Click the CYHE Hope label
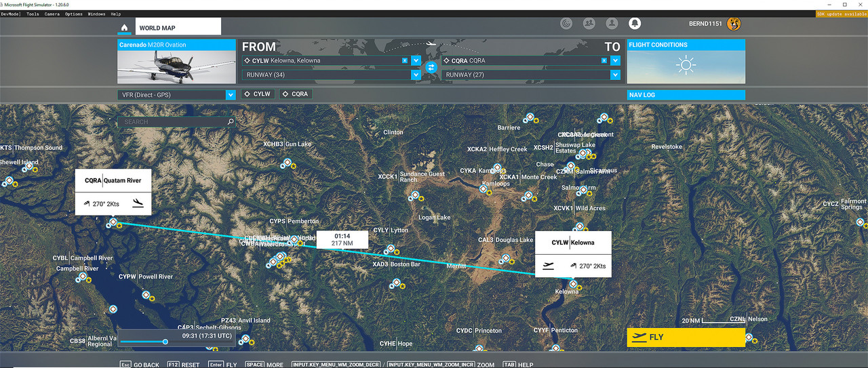Screen dimensions: 868x368 (x=396, y=344)
